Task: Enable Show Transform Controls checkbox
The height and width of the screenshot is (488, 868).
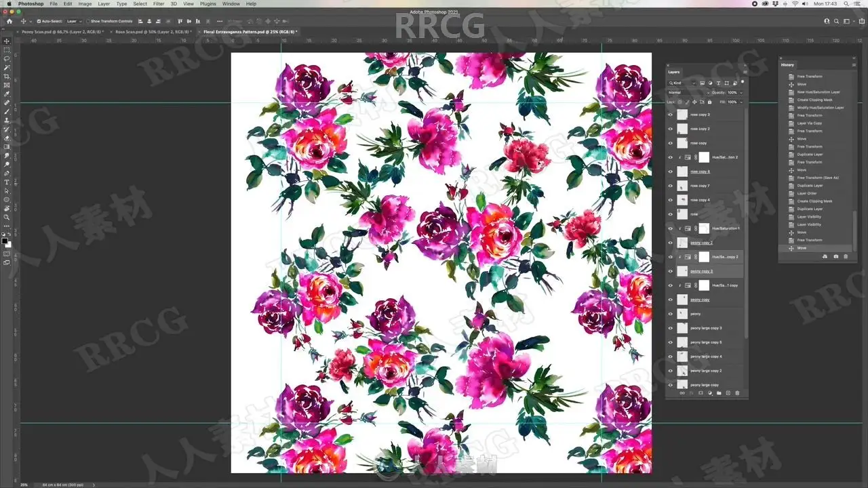Action: (x=87, y=21)
